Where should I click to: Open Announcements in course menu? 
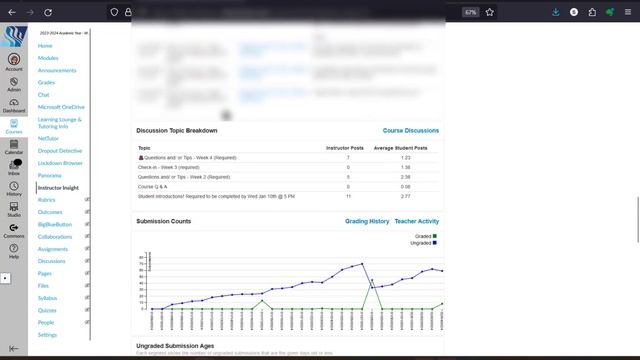tap(57, 70)
